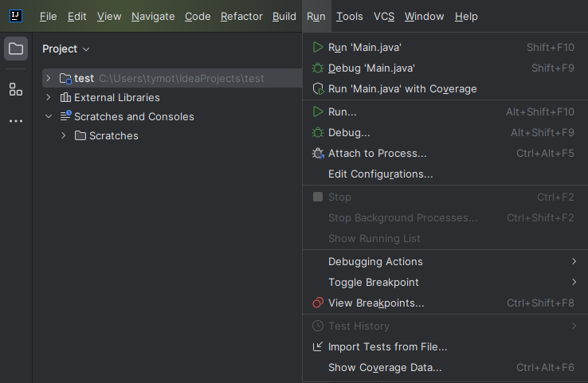Open the Tools menu
Screen dimensions: 588x383
point(350,17)
